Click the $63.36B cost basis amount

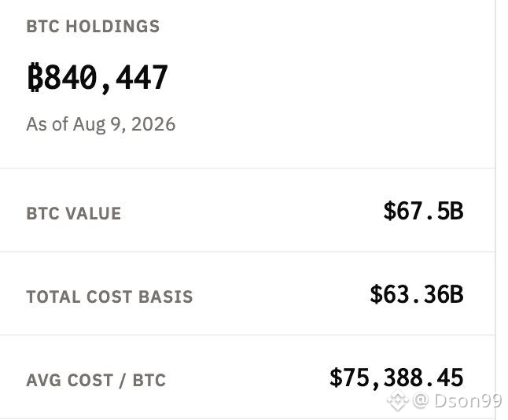(417, 294)
